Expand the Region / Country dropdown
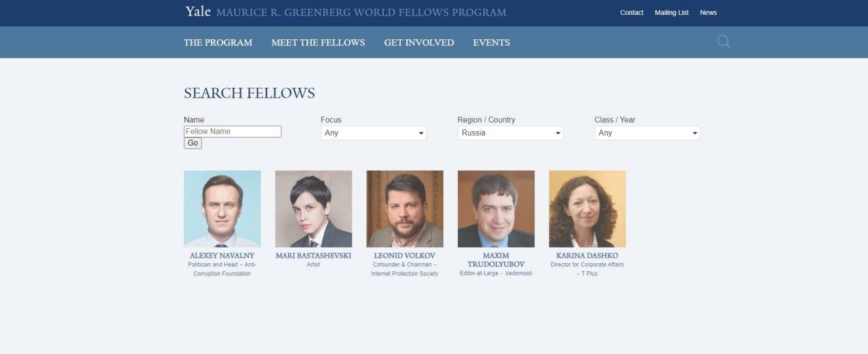 [510, 133]
